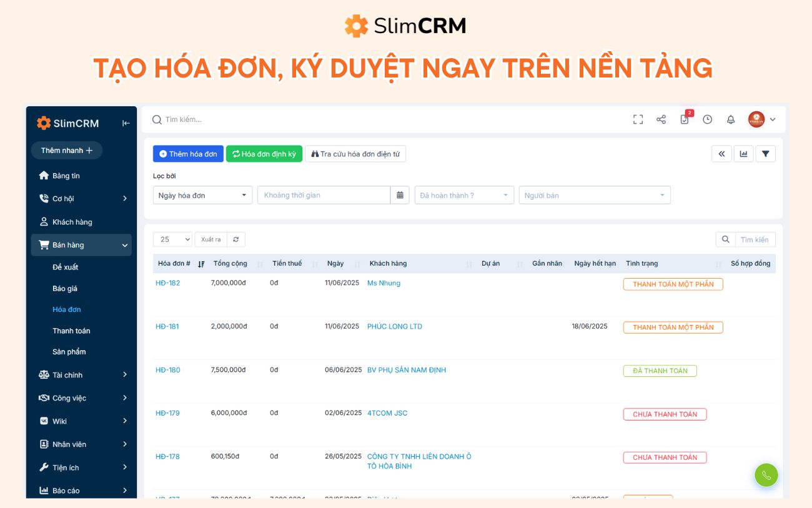Open the chart statistics icon above the table
812x508 pixels.
pyautogui.click(x=743, y=153)
